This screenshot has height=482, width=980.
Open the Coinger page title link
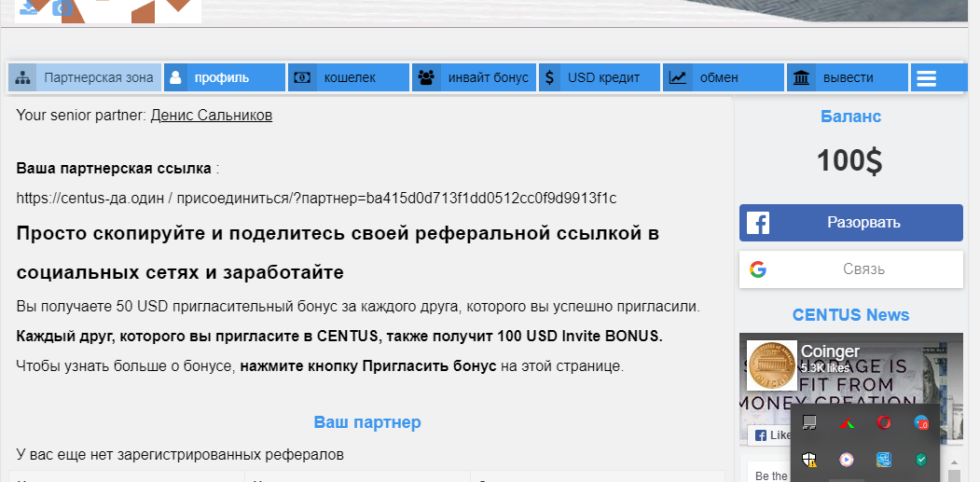tap(830, 351)
